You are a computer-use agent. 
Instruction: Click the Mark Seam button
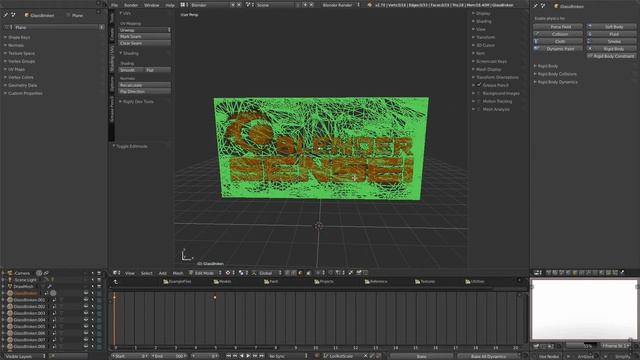[x=144, y=36]
